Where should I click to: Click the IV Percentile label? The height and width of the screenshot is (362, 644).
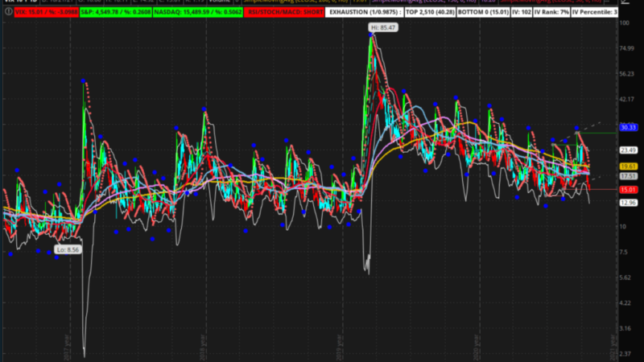point(594,12)
